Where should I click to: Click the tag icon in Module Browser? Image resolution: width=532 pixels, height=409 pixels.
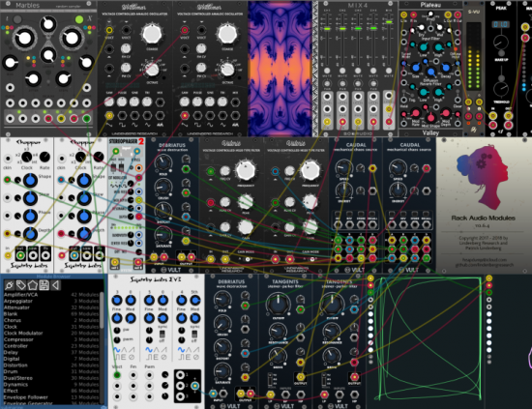21,285
